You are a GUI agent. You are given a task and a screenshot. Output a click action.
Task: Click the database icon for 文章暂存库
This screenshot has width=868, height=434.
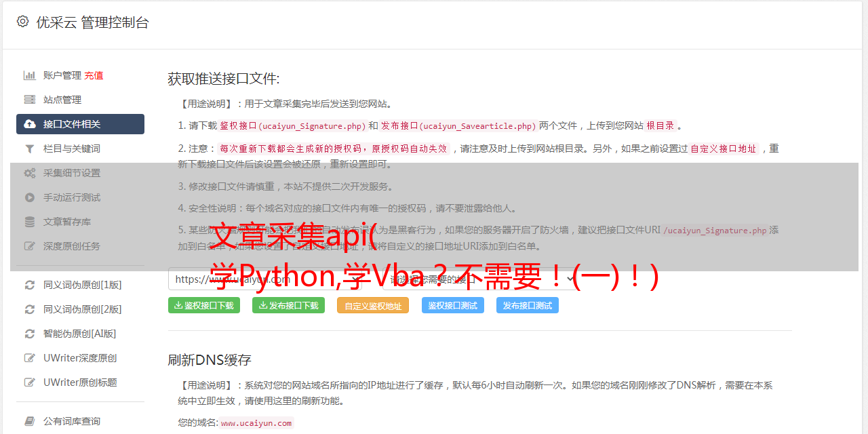[x=30, y=222]
